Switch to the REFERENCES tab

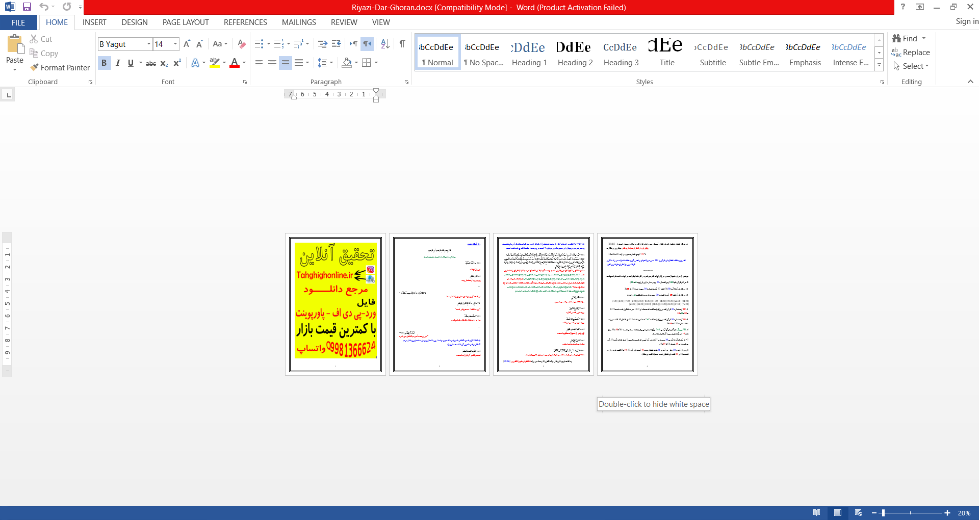point(245,22)
